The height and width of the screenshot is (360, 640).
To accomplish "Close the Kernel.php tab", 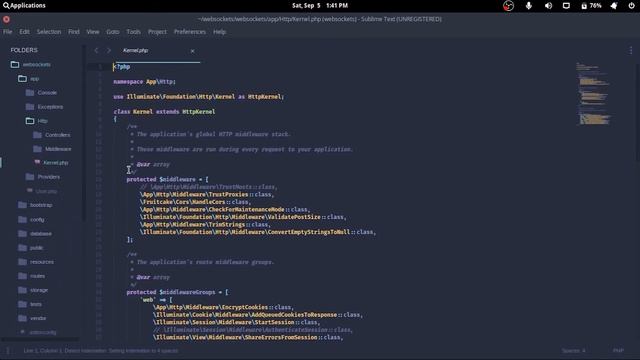I will 192,51.
